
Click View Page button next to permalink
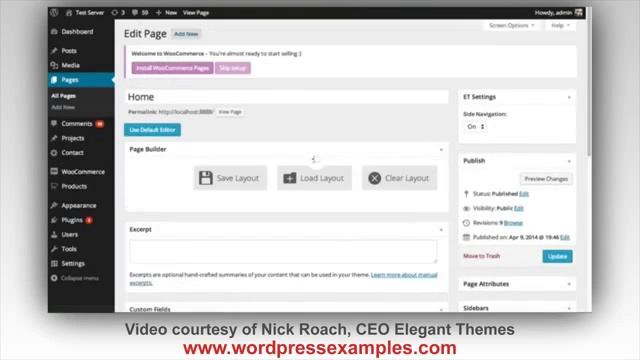(x=230, y=112)
